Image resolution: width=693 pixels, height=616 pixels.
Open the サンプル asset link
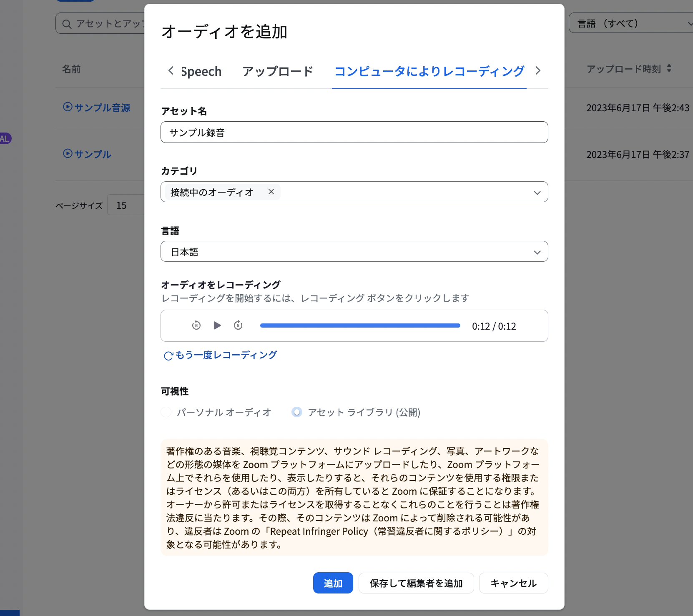pyautogui.click(x=93, y=154)
